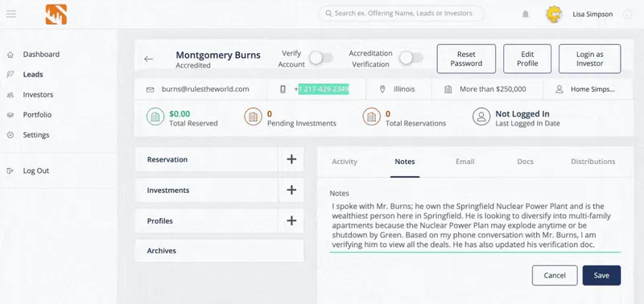
Task: Click the Illinois location text
Action: click(x=404, y=89)
